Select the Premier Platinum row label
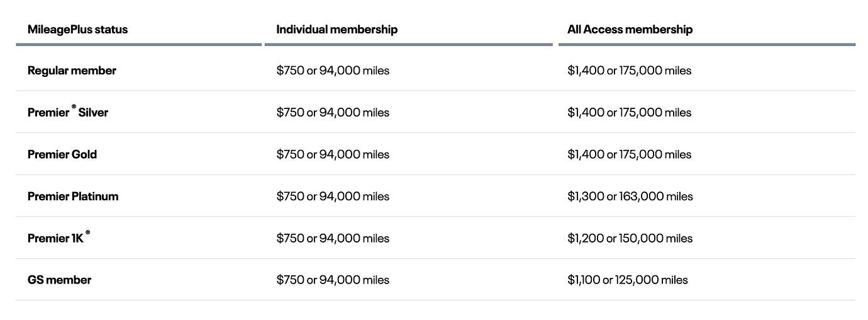 pyautogui.click(x=73, y=197)
